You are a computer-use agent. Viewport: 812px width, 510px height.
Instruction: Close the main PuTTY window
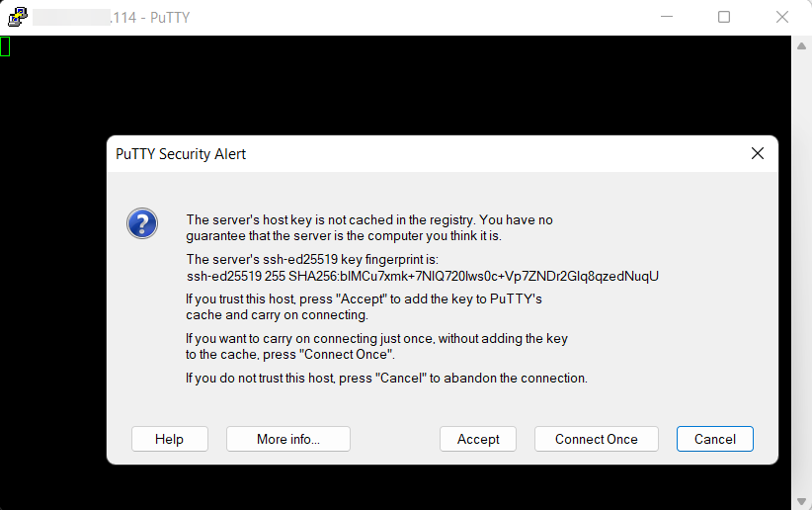pyautogui.click(x=782, y=17)
